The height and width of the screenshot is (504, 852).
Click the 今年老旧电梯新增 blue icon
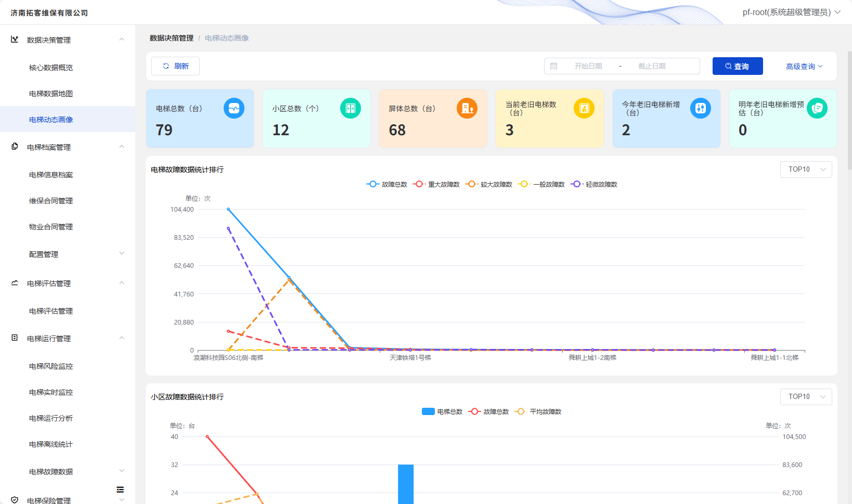(701, 108)
